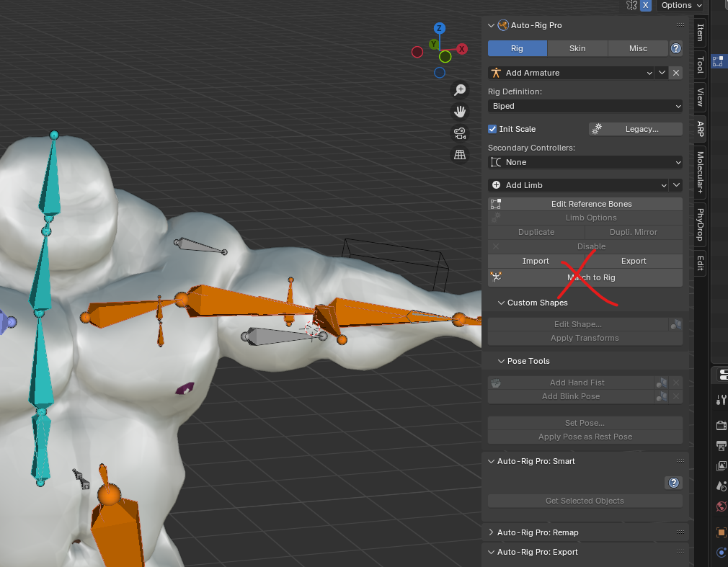Click the pan view hand icon
Image resolution: width=728 pixels, height=567 pixels.
[x=460, y=112]
